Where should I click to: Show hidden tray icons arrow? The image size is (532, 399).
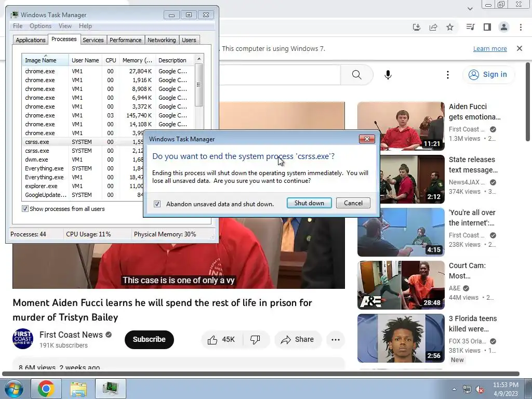tap(454, 389)
